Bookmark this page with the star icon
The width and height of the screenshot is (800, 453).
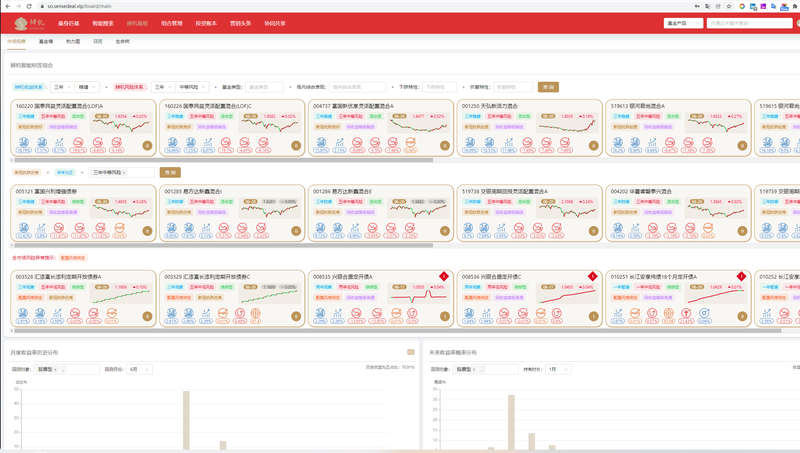729,6
